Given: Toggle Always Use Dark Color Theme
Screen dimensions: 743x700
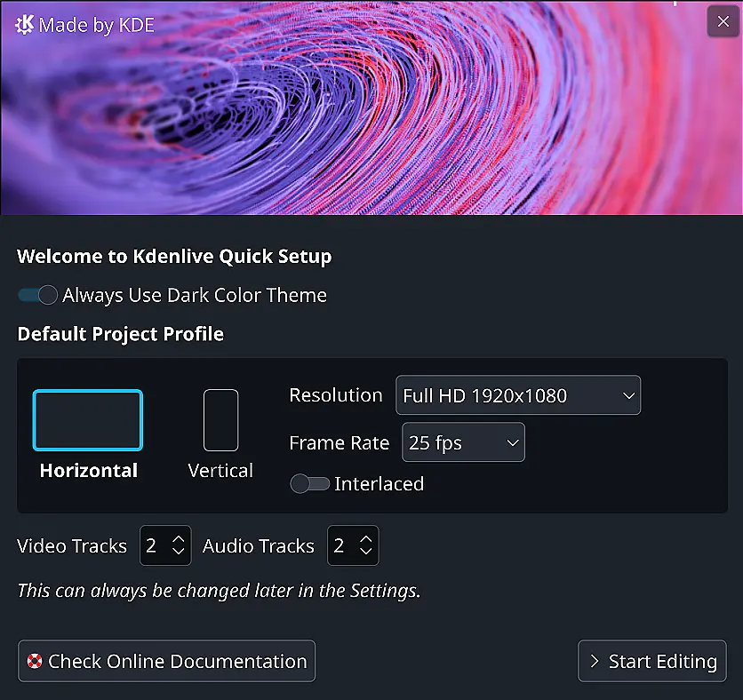Looking at the screenshot, I should click(37, 296).
